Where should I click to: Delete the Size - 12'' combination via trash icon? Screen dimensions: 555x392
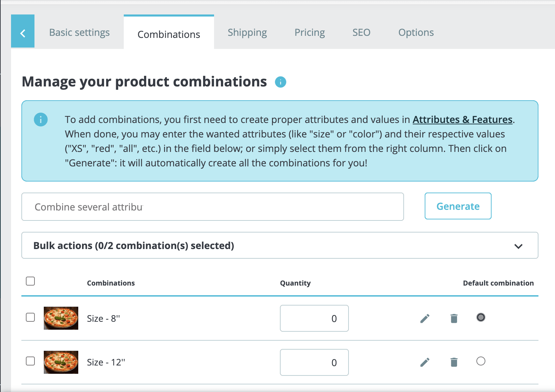453,362
